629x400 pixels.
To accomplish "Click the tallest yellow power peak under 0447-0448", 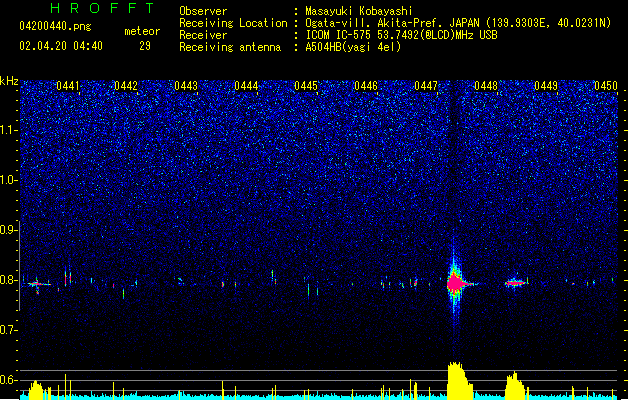I will [459, 380].
